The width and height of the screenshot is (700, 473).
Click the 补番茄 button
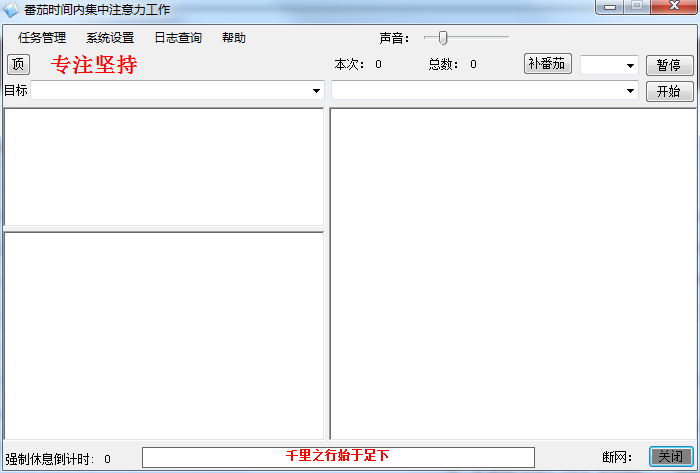[x=547, y=63]
